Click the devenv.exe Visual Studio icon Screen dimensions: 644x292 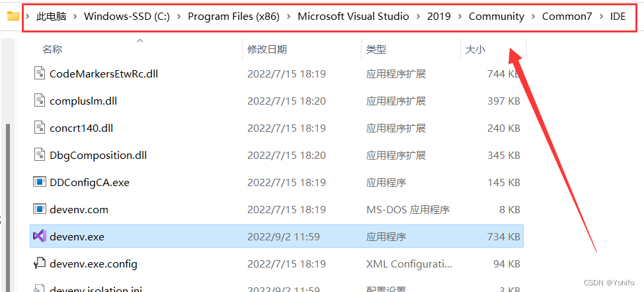[x=39, y=236]
